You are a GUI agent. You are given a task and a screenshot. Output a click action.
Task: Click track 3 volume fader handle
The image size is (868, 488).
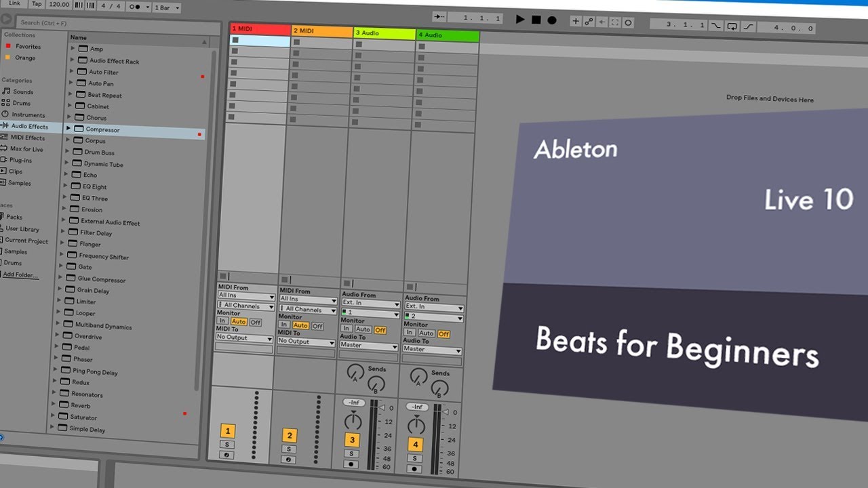tap(381, 407)
